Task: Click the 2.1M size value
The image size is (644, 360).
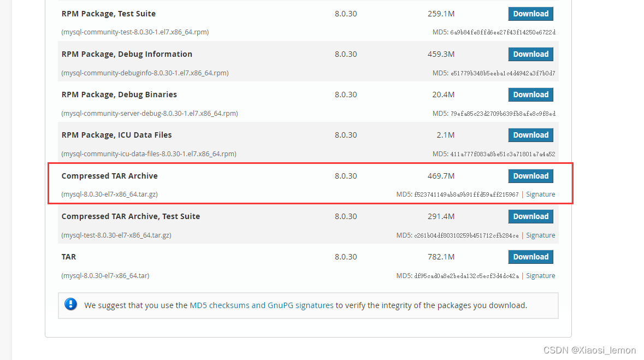Action: 446,135
